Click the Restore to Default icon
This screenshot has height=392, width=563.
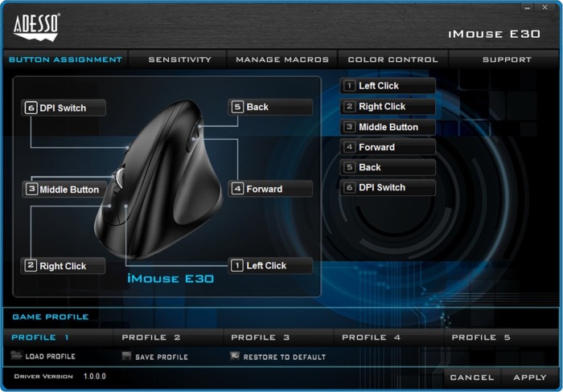235,356
